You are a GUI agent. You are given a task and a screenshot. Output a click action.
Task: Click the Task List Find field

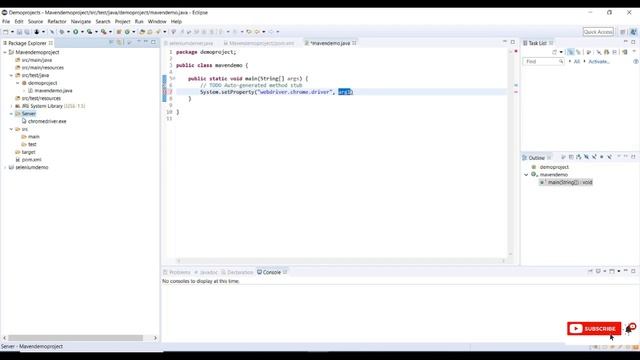point(543,62)
